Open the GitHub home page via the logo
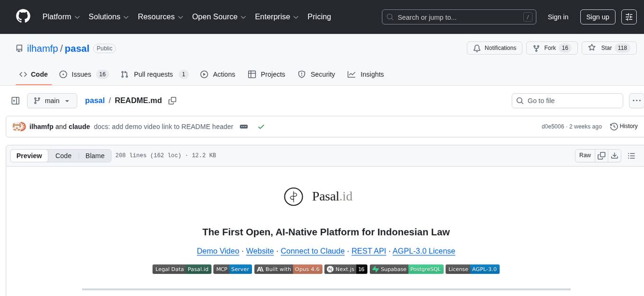The width and height of the screenshot is (644, 296). pos(23,17)
